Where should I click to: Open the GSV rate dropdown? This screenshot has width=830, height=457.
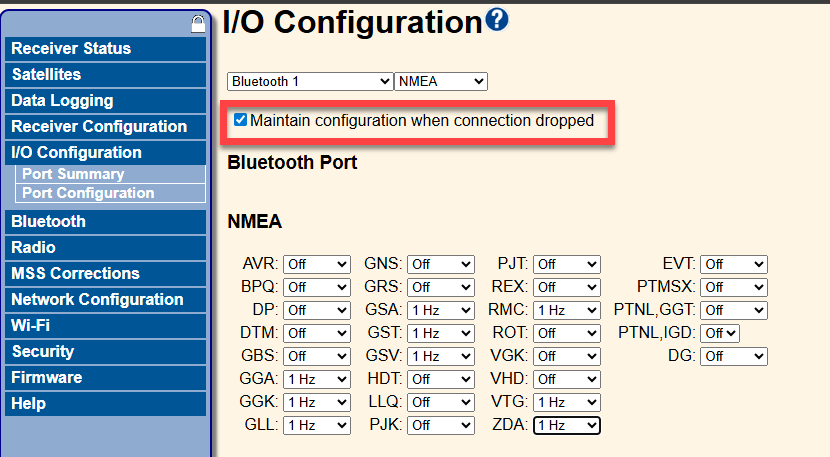(440, 356)
